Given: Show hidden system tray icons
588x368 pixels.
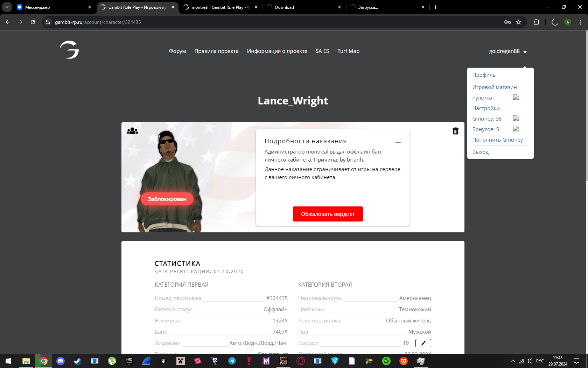Looking at the screenshot, I should (512, 361).
